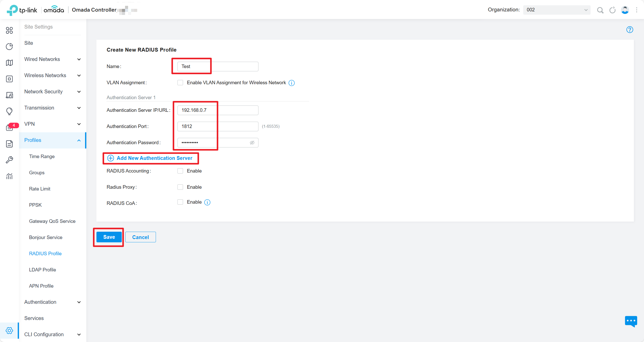Open Groups profile page
Image resolution: width=644 pixels, height=342 pixels.
pos(37,173)
